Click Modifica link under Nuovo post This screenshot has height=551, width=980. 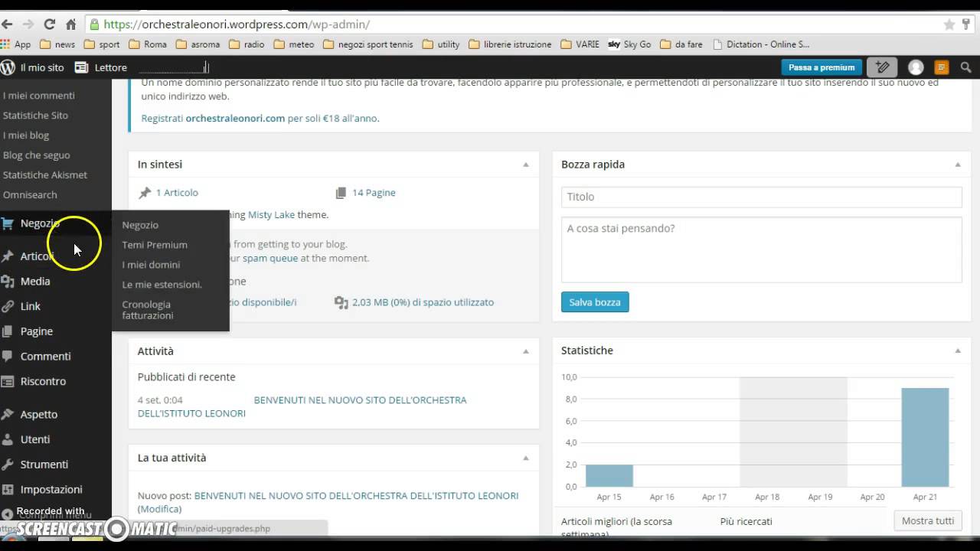point(159,509)
